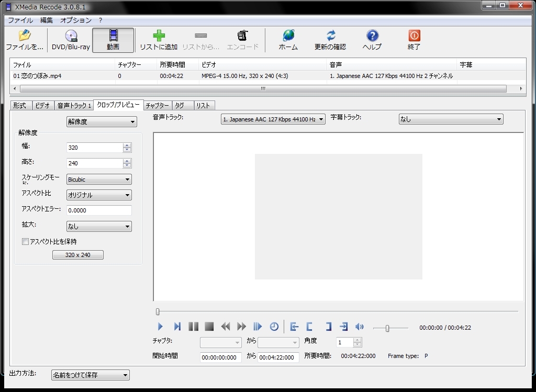This screenshot has width=536, height=392.
Task: Click the Open File folder icon
Action: (x=24, y=36)
